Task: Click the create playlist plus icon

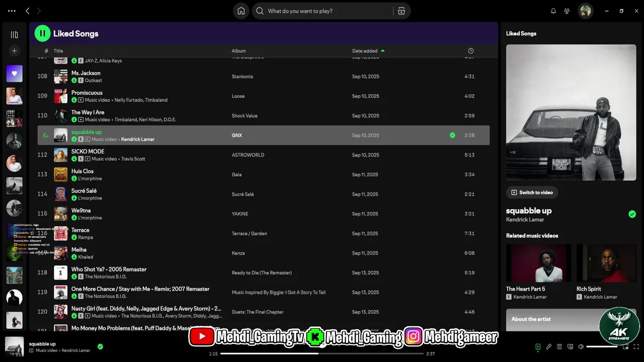Action: pos(14,51)
